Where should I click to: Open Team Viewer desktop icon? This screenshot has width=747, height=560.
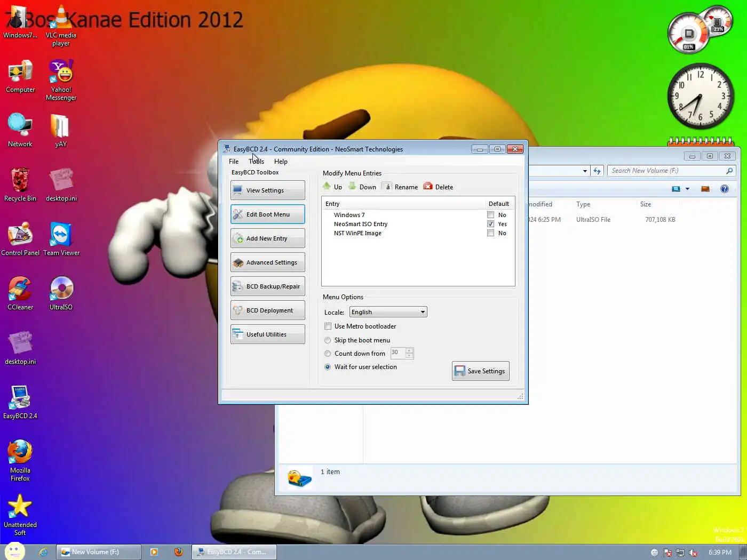click(x=61, y=239)
